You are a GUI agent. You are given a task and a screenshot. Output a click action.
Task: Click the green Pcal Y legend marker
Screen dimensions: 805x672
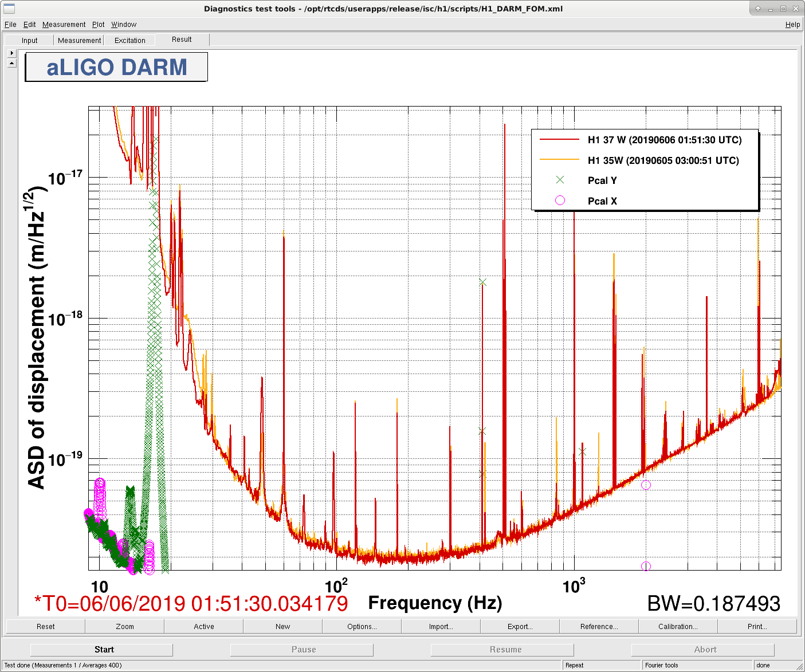pos(560,180)
